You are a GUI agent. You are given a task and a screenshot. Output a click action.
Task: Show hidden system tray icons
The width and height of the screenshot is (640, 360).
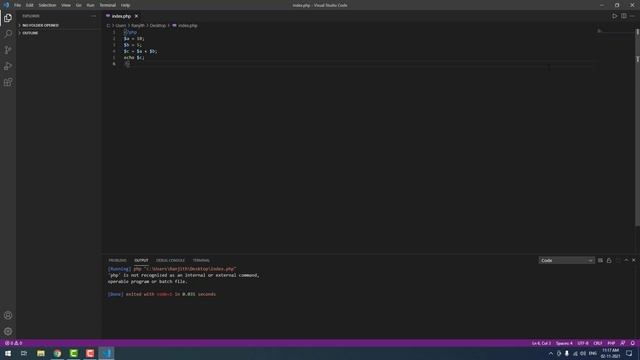coord(551,353)
